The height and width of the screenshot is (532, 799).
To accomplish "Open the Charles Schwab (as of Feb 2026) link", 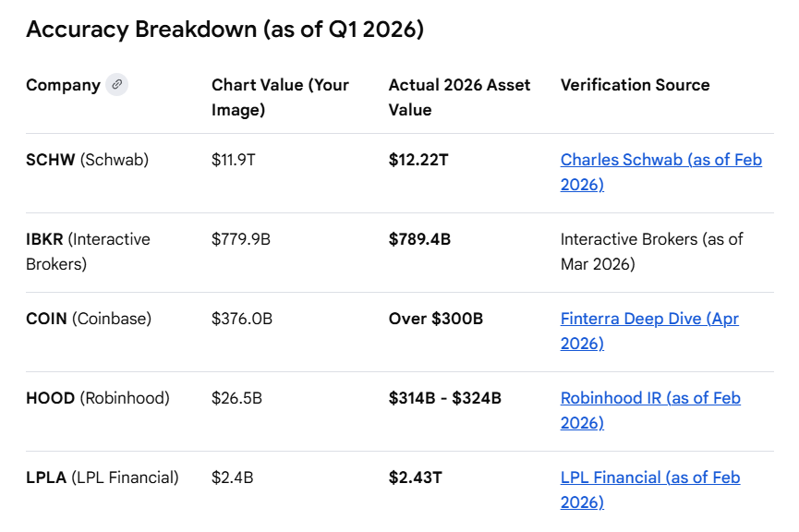I will coord(661,172).
